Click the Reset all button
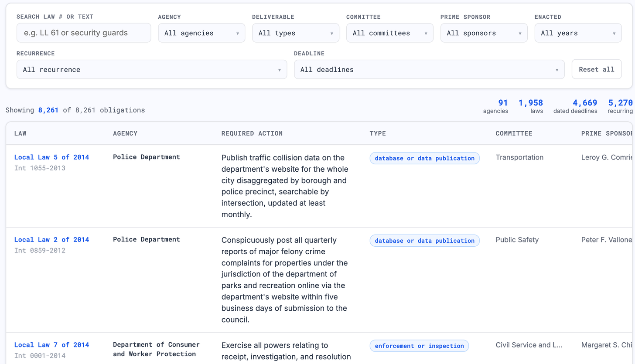The height and width of the screenshot is (364, 635). click(x=597, y=69)
